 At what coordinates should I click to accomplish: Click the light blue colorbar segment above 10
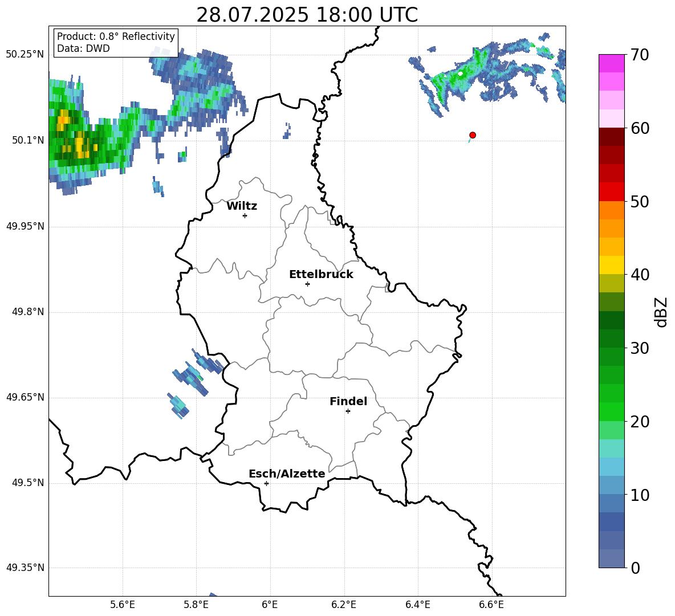click(x=611, y=486)
